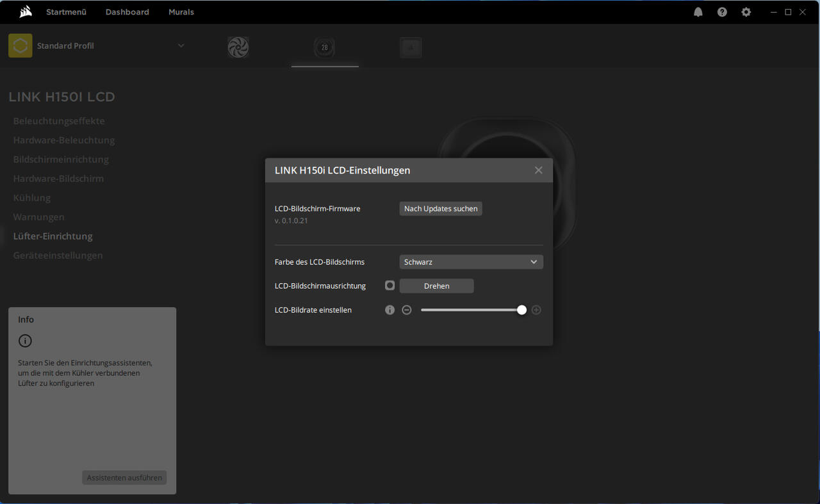Click the LCD-Bildschirm-Firmware label

click(x=318, y=209)
